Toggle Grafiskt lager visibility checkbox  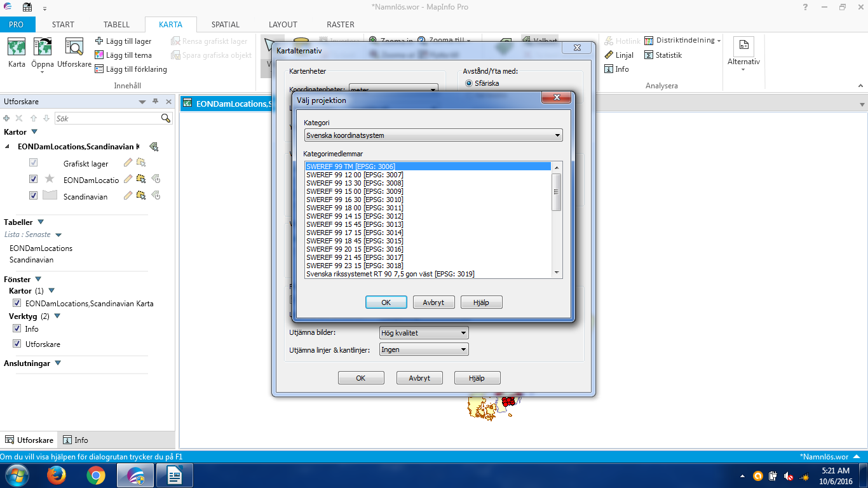click(x=34, y=163)
